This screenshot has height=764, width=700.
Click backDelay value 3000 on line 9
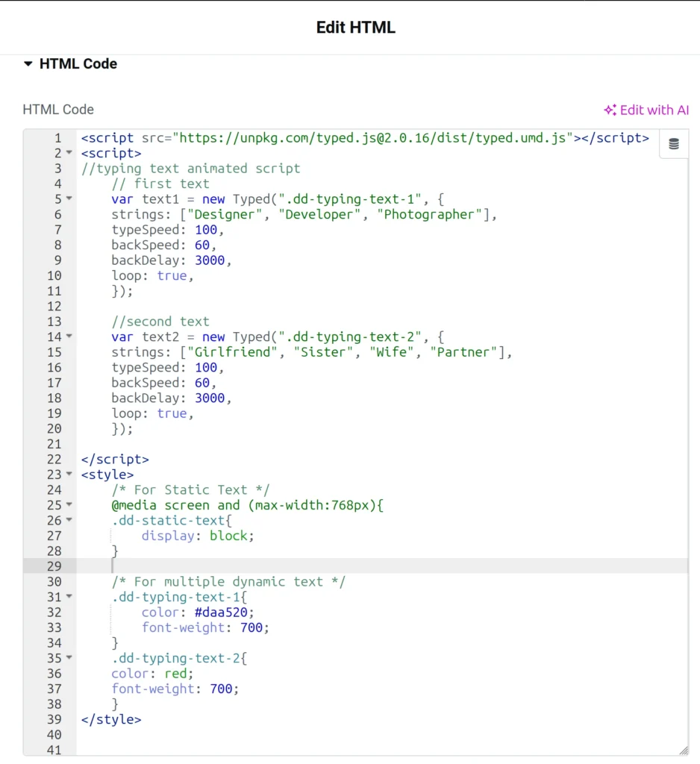click(210, 260)
